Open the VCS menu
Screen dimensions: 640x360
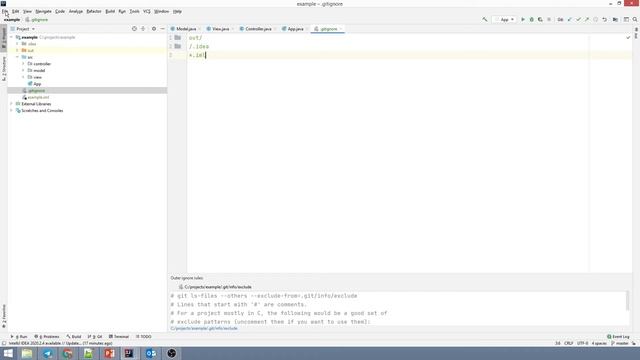click(147, 11)
